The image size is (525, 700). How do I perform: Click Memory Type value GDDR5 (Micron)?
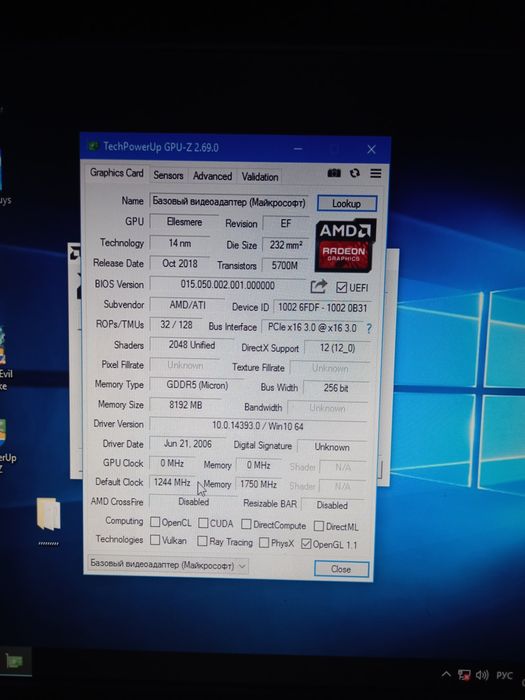[197, 385]
